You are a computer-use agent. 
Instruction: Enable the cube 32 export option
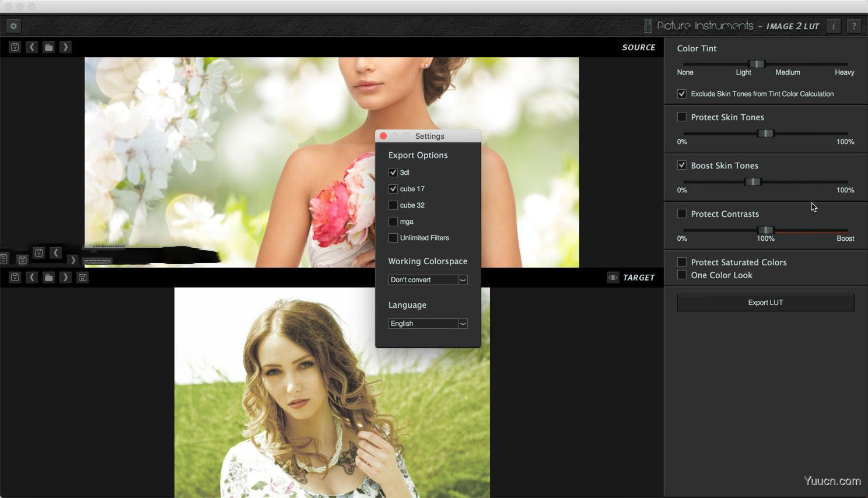(393, 205)
